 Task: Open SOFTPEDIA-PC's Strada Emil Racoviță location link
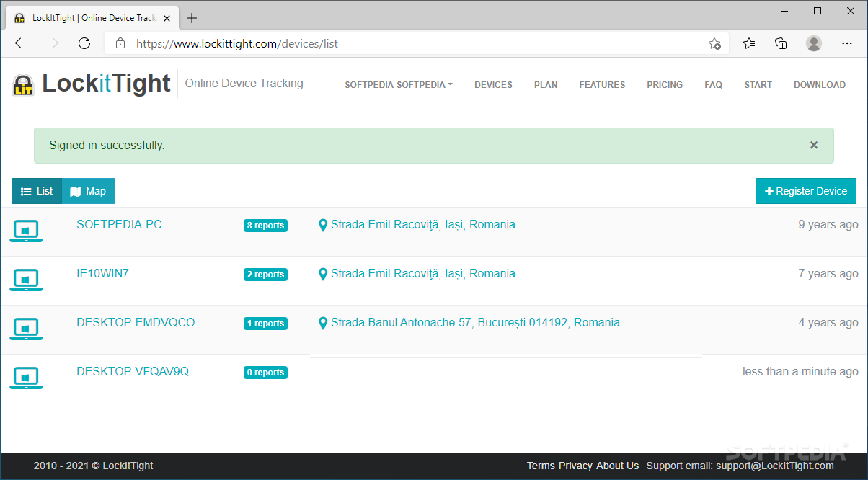[x=423, y=225]
